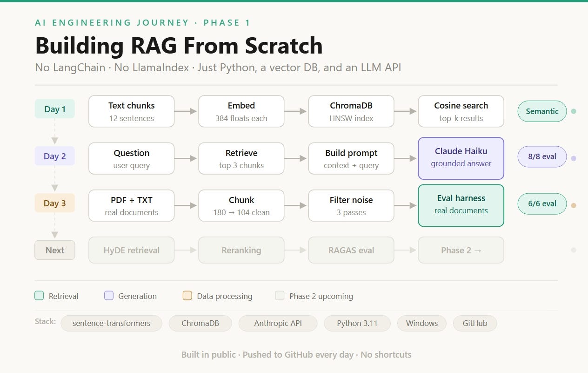Click the ChromaDB stack tag
Screen dimensions: 588x373
(200, 323)
